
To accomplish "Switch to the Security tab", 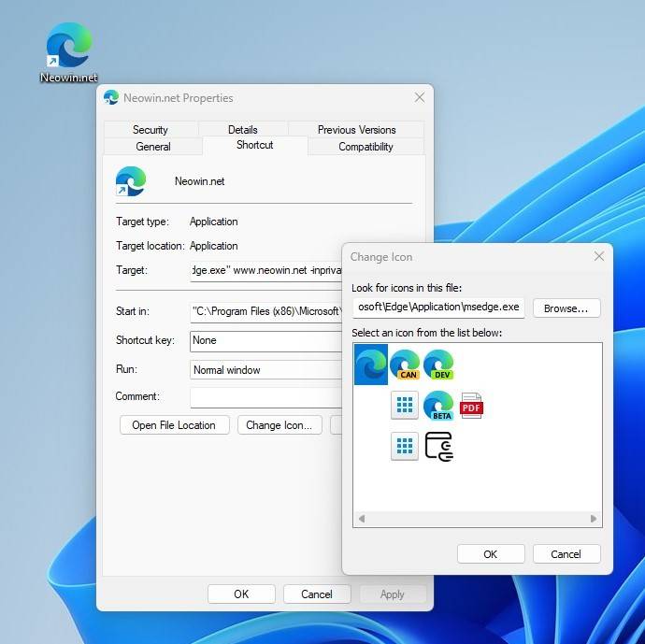I will pyautogui.click(x=150, y=130).
